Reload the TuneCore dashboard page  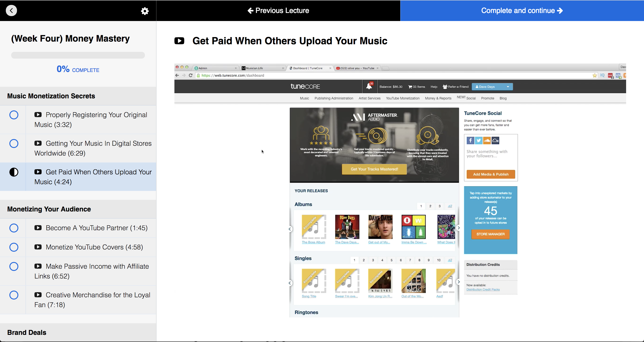[x=191, y=75]
